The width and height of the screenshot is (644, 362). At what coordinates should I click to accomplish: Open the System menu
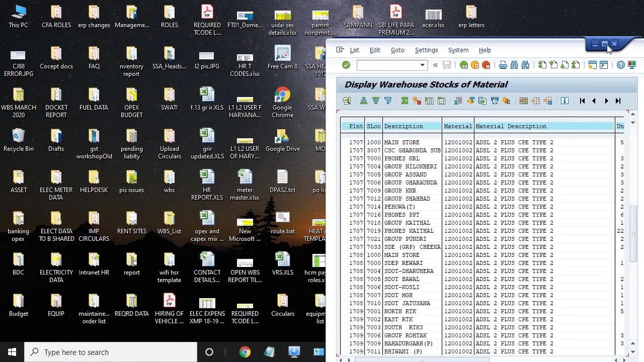[x=458, y=50]
